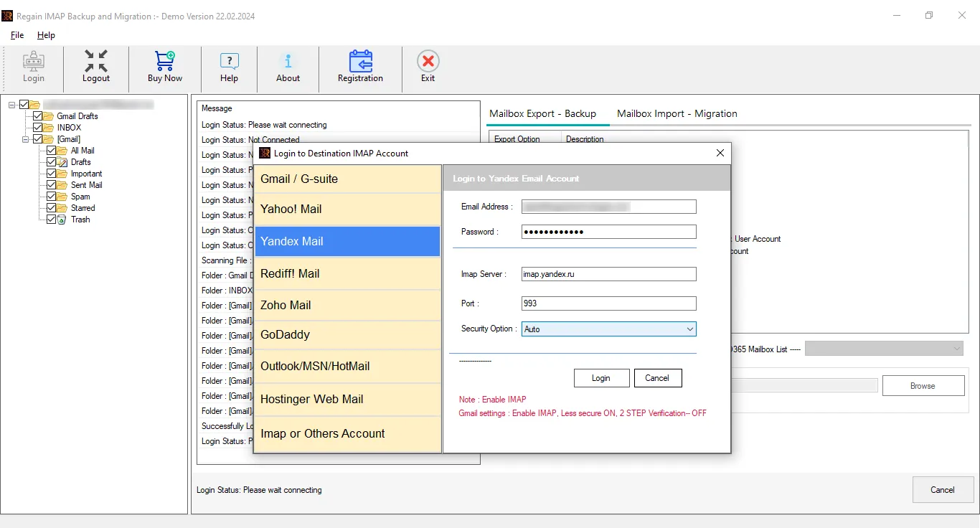Click the Trash folder icon in tree
This screenshot has height=528, width=980.
coord(62,220)
